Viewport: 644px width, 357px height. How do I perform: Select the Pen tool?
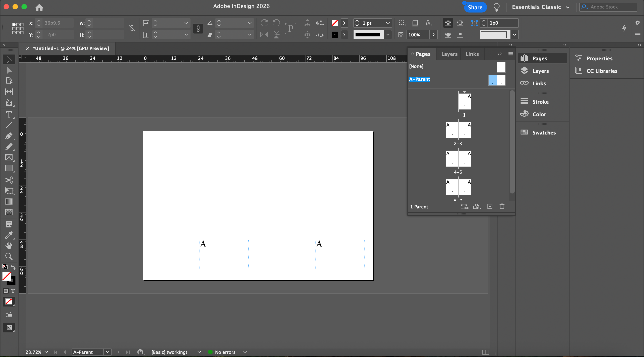(x=9, y=136)
